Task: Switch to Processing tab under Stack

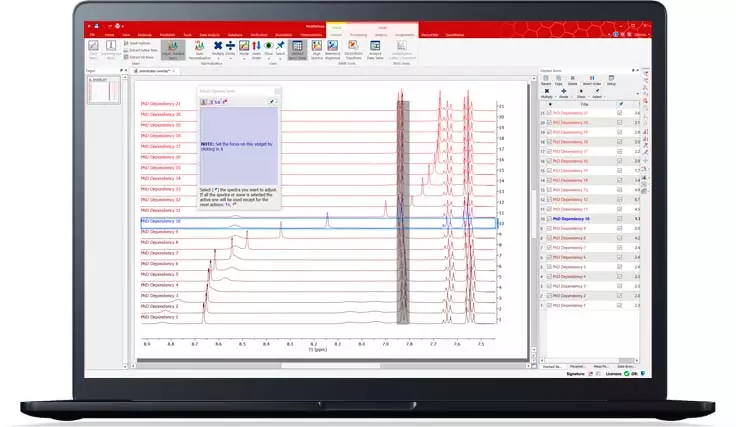Action: [x=358, y=35]
